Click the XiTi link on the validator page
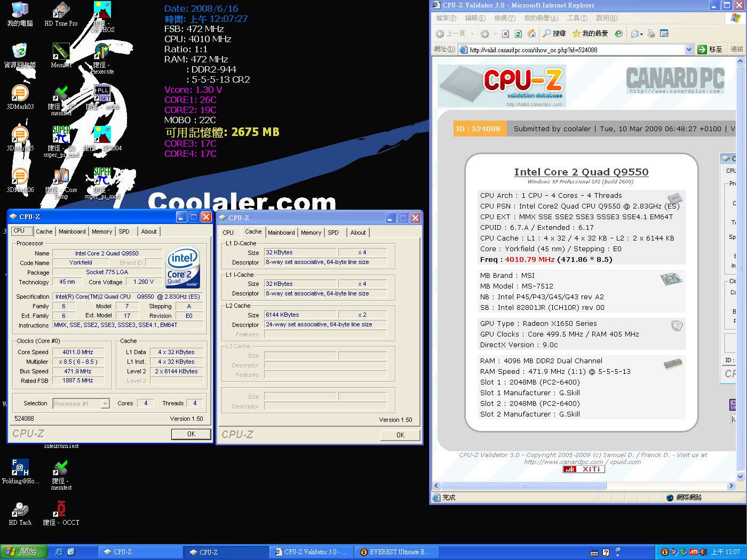The width and height of the screenshot is (747, 560). pyautogui.click(x=584, y=469)
